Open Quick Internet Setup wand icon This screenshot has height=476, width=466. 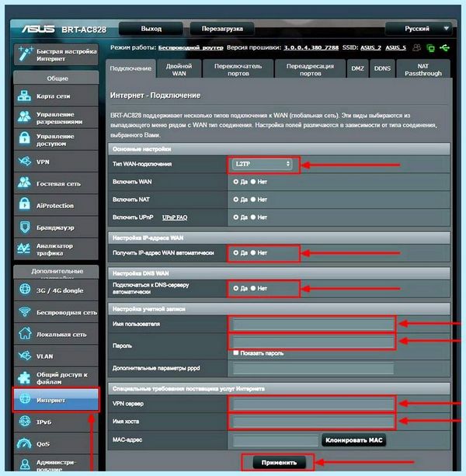coord(25,54)
